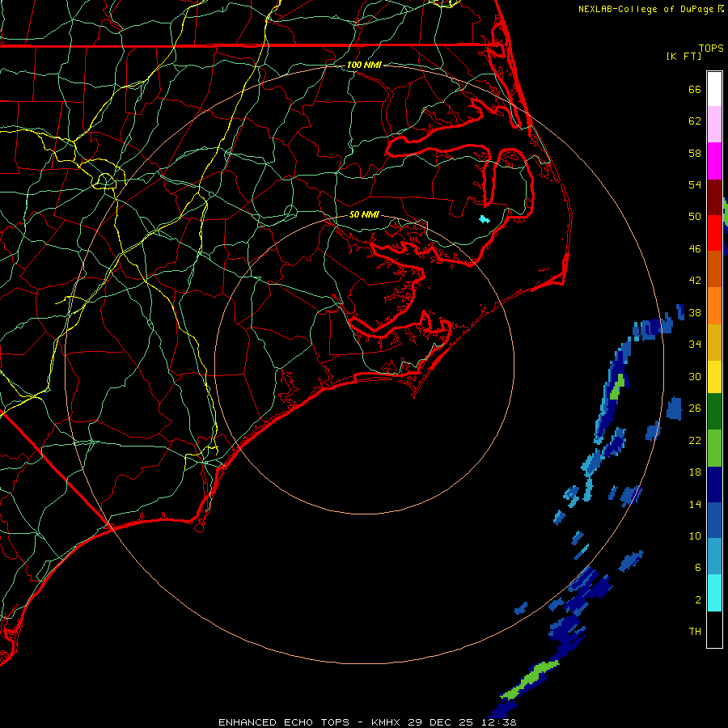This screenshot has height=728, width=728.
Task: Select the navy swatch between 18 and 14
Action: tap(714, 485)
